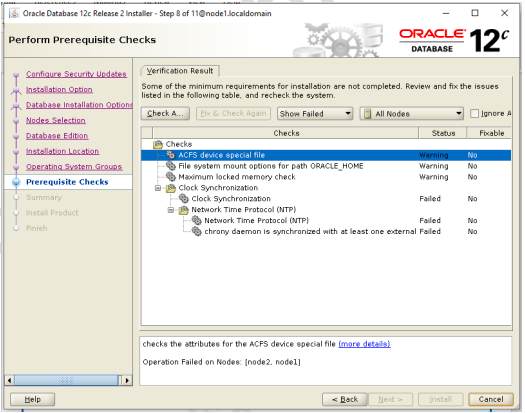Viewport: 525px width, 413px height.
Task: Go to the Database Installation Options step
Action: click(x=79, y=105)
